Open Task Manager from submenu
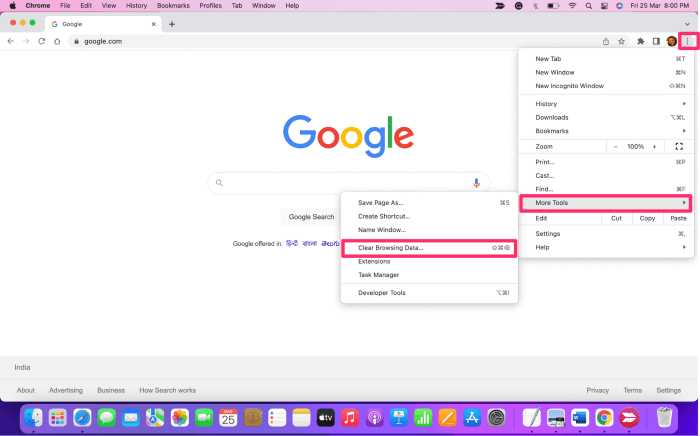Viewport: 700px width, 436px height. point(429,275)
